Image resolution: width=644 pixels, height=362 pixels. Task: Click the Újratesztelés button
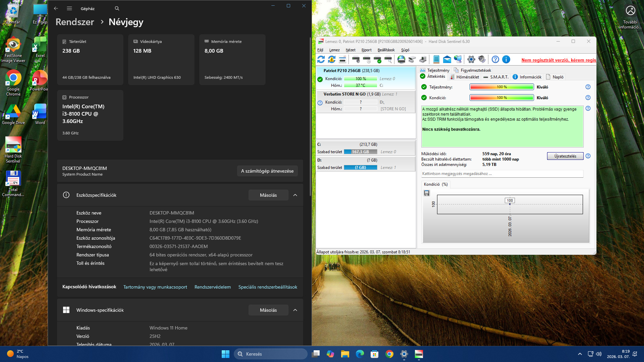pyautogui.click(x=565, y=156)
